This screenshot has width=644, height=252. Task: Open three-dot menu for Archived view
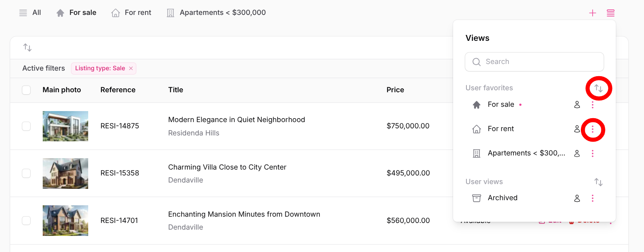pyautogui.click(x=592, y=199)
